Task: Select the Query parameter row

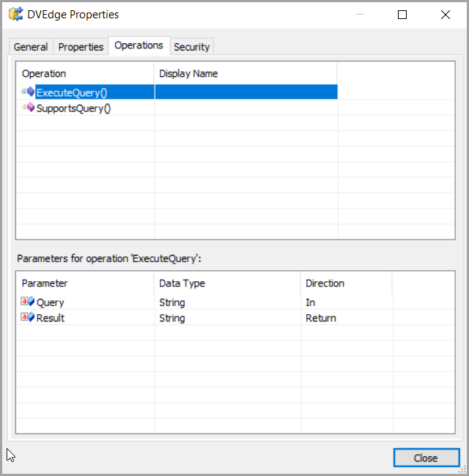Action: (x=204, y=302)
